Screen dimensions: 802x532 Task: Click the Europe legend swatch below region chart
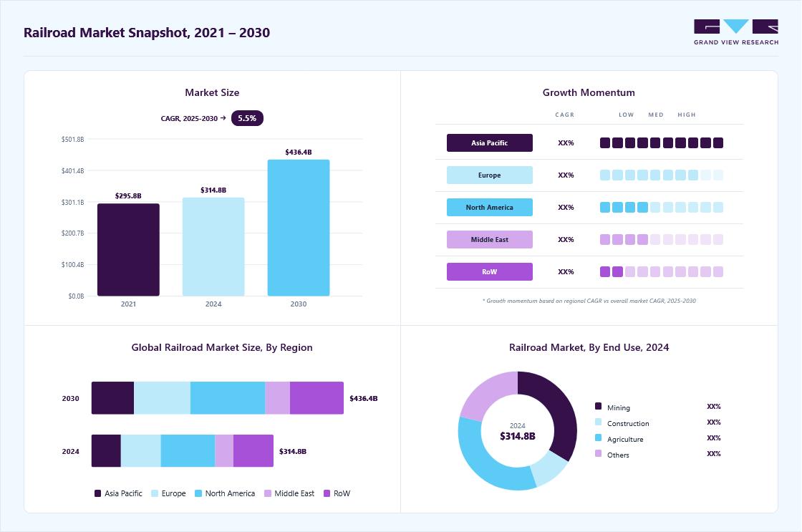pos(155,493)
